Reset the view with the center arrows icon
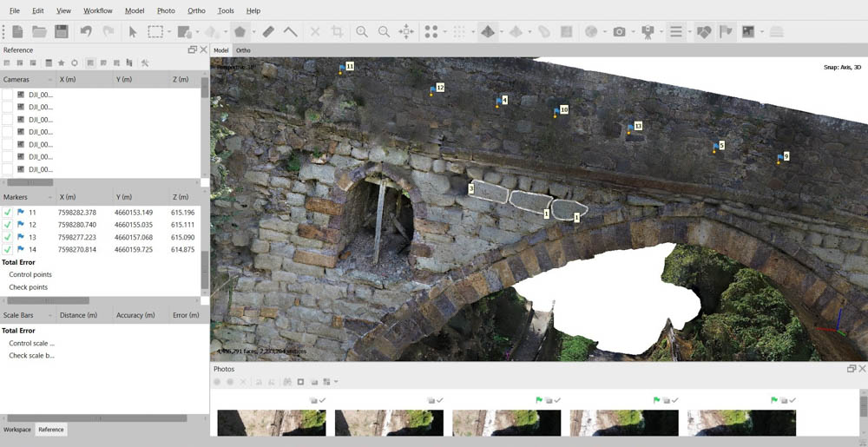Image resolution: width=868 pixels, height=447 pixels. click(x=405, y=31)
